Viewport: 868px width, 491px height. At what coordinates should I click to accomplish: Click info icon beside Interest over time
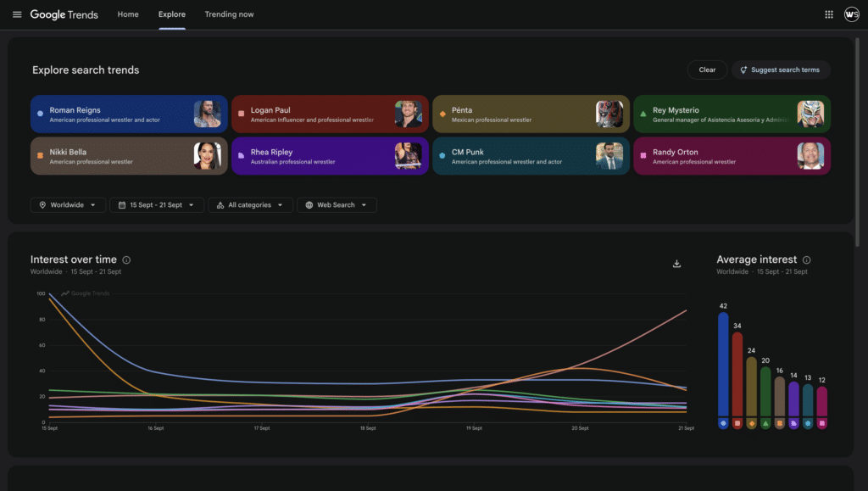click(x=126, y=260)
